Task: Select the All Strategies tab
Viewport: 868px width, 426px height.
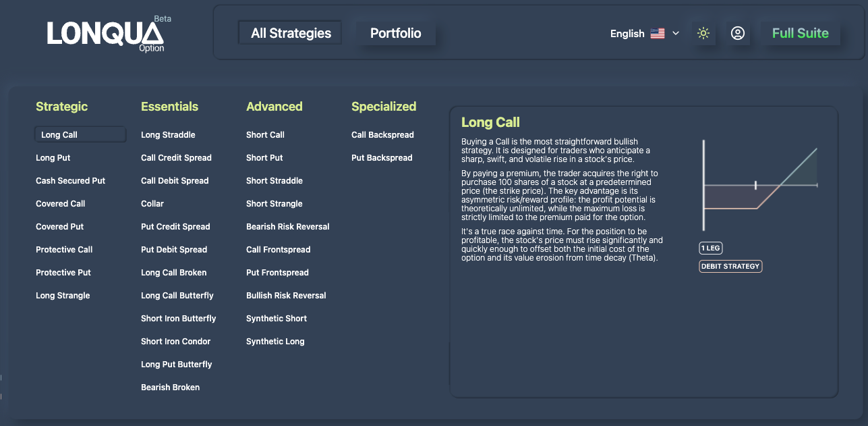Action: click(x=289, y=32)
